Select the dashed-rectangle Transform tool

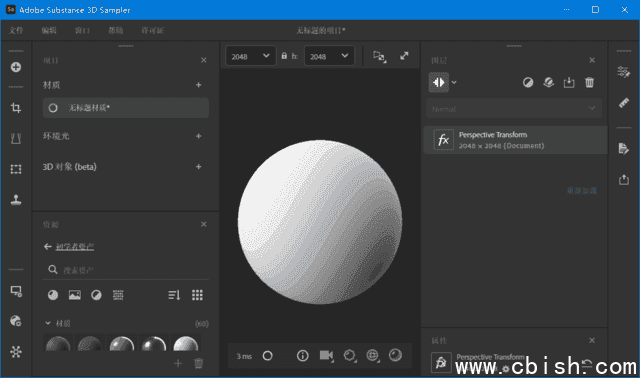click(x=16, y=169)
